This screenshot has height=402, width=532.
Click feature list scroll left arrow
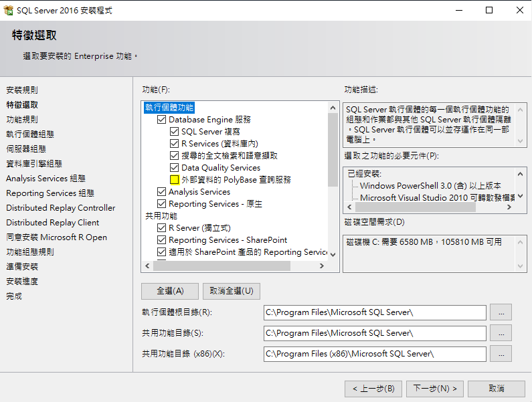pos(147,266)
